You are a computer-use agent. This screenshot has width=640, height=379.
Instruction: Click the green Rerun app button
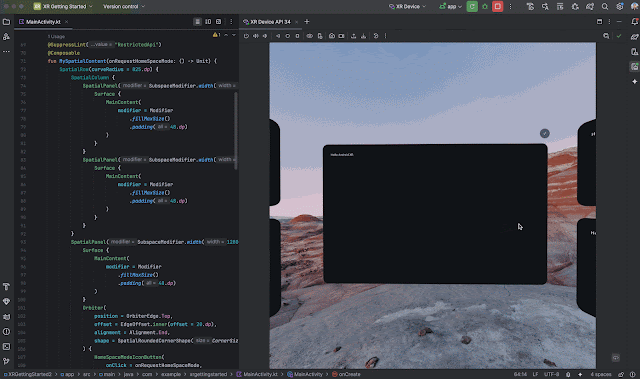(472, 7)
